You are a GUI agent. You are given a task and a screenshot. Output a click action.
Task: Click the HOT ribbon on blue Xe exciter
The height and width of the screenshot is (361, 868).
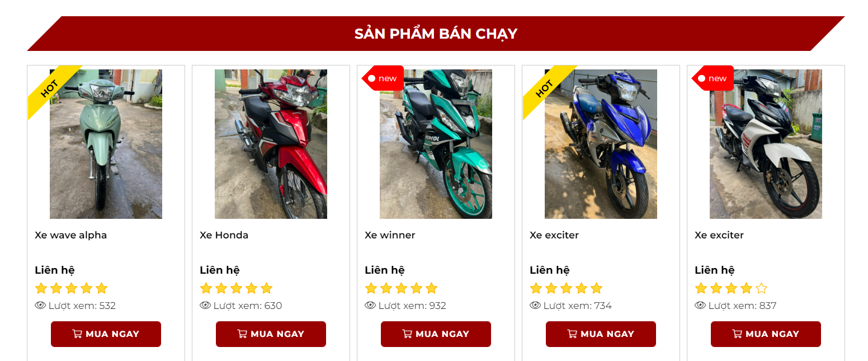[x=546, y=90]
